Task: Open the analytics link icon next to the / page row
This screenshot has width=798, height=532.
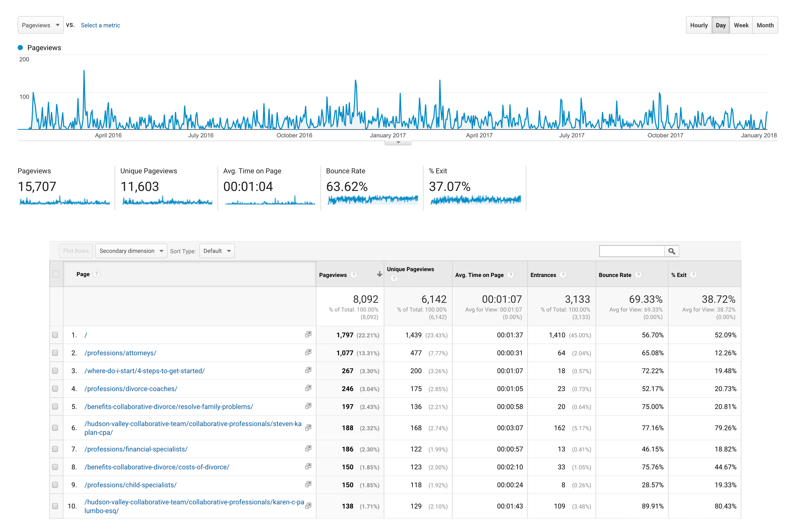Action: tap(308, 335)
